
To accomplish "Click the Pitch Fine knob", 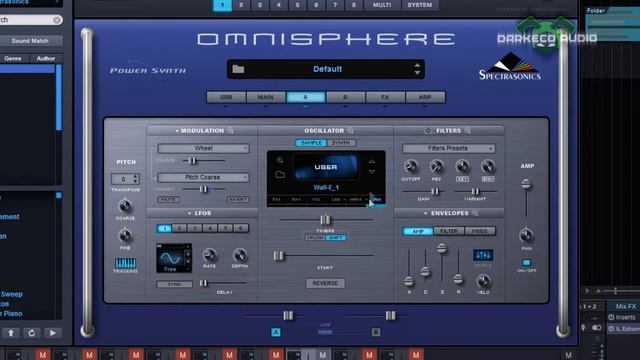I will click(x=125, y=236).
